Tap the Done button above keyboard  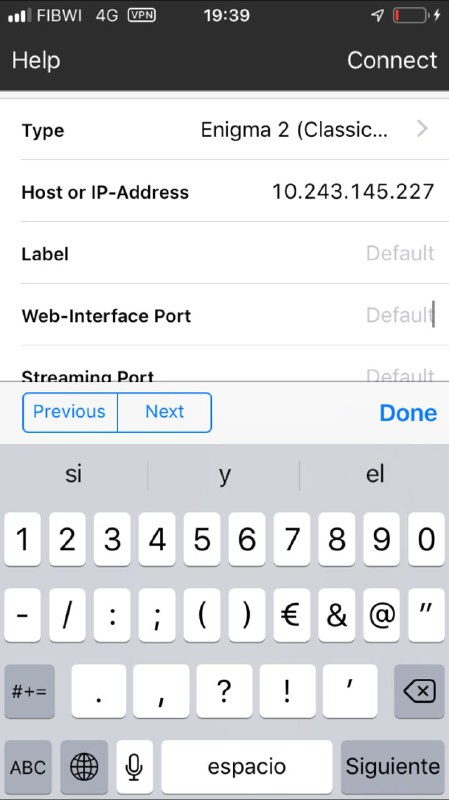[x=408, y=413]
